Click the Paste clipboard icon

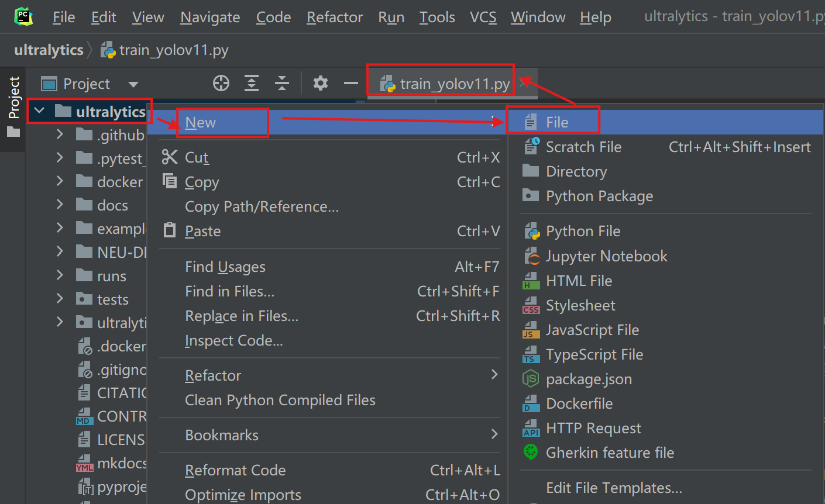coord(170,230)
